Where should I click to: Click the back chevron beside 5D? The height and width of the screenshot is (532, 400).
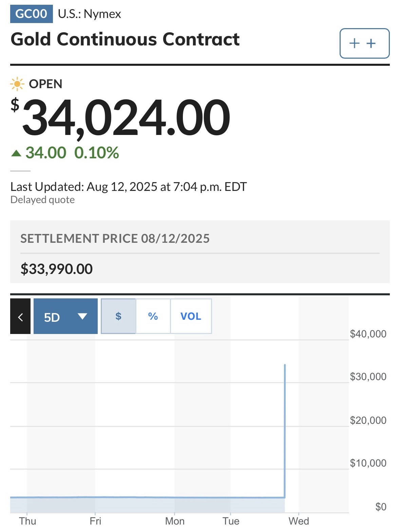pyautogui.click(x=20, y=316)
